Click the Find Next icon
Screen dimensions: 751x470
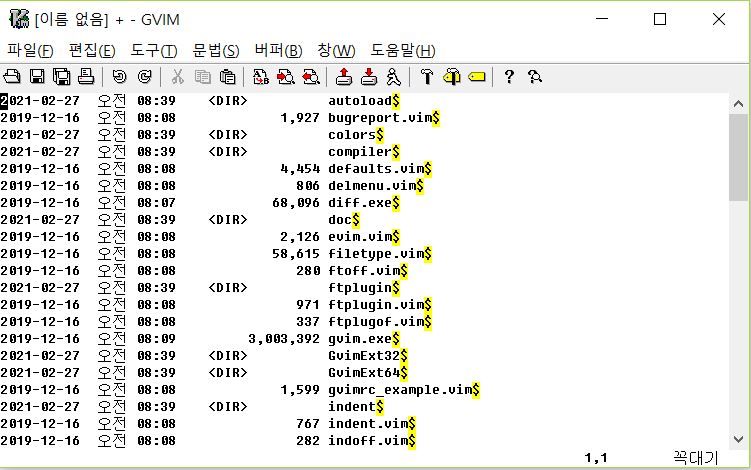point(286,77)
